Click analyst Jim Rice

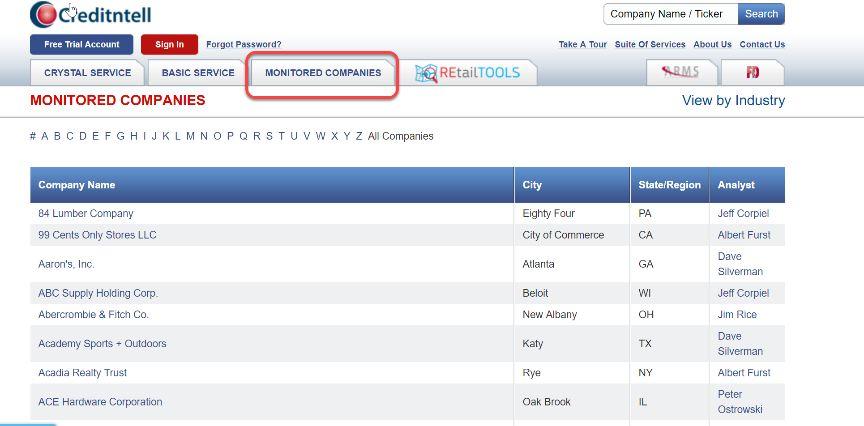click(737, 315)
